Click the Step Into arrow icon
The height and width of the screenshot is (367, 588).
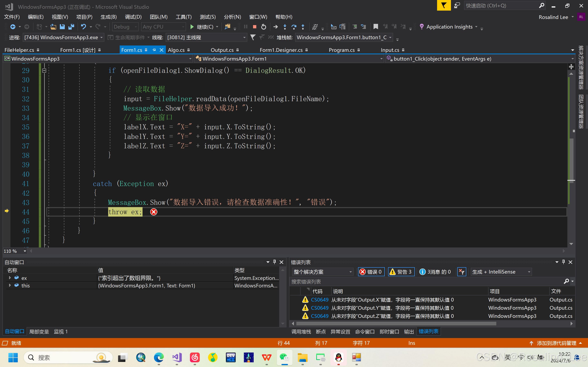(285, 27)
